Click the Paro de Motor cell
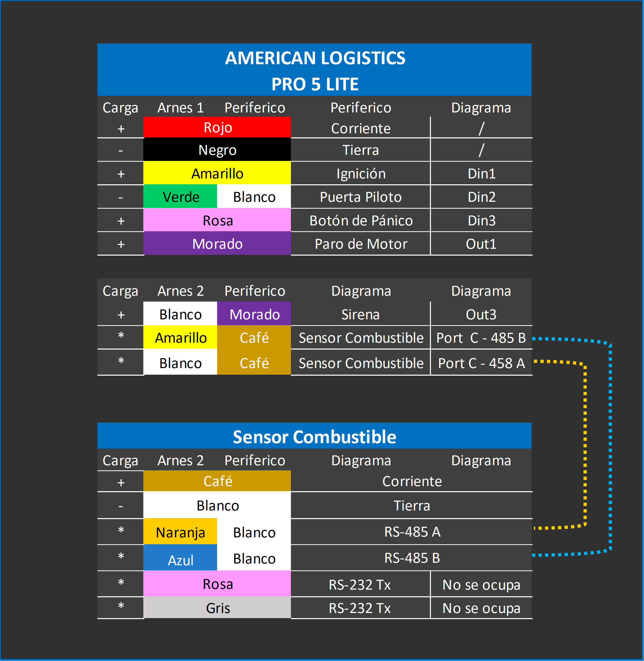 click(361, 244)
